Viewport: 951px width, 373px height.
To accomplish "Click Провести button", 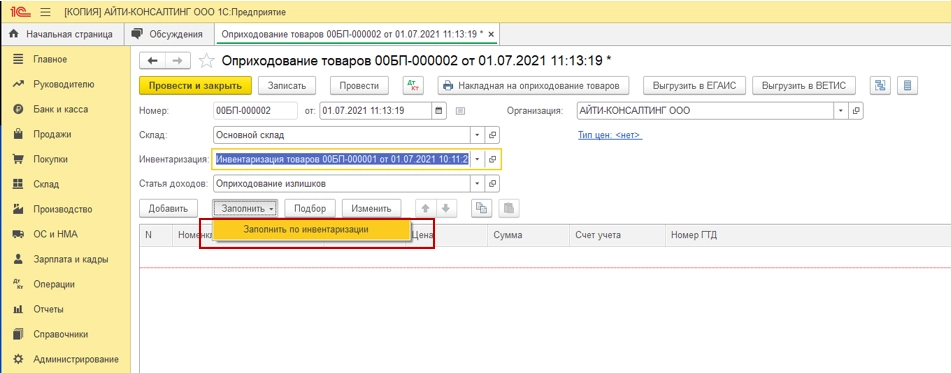I will pyautogui.click(x=359, y=86).
